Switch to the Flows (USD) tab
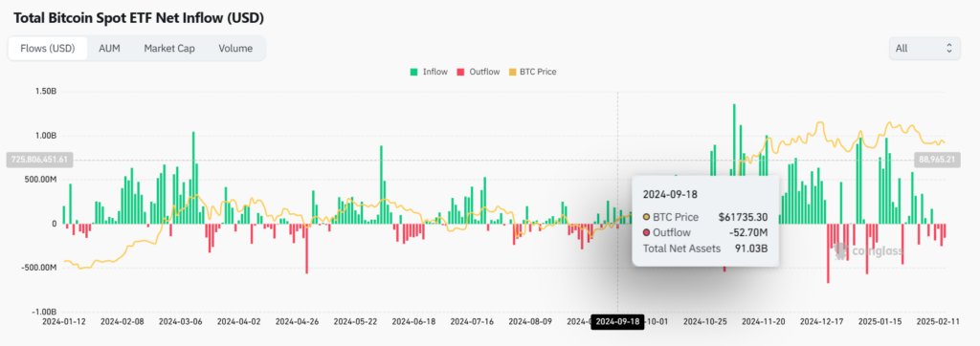Viewport: 980px width, 346px height. coord(47,48)
